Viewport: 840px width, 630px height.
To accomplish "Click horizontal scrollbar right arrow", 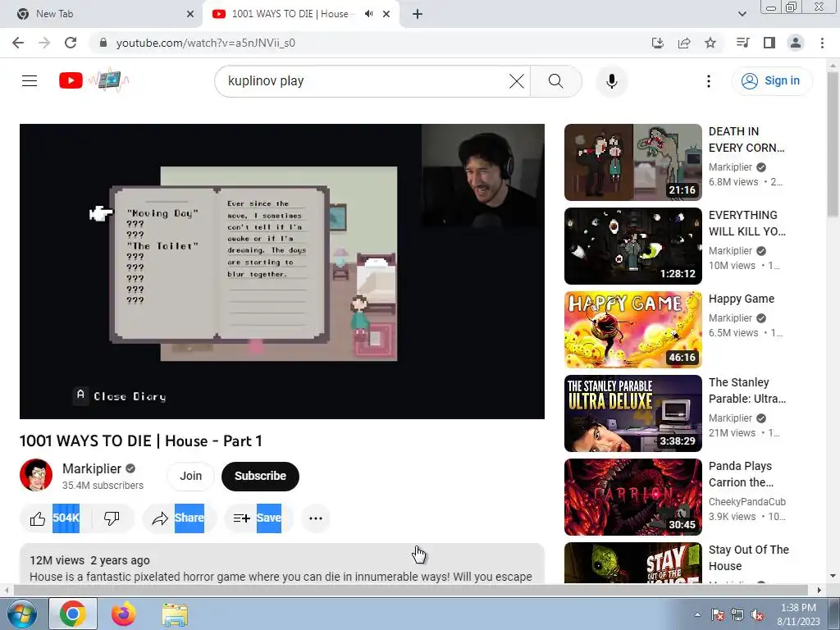I will tap(819, 591).
